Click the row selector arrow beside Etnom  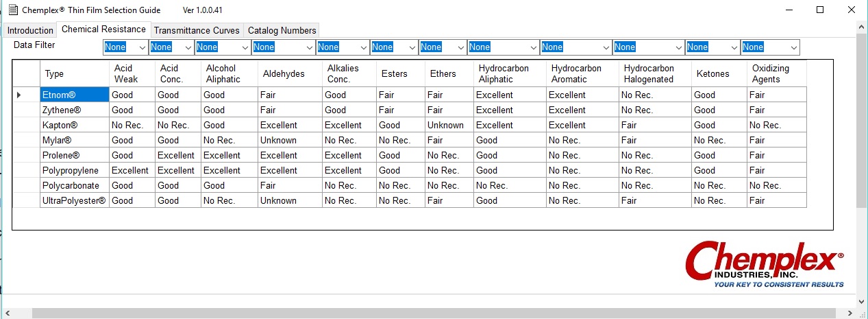(18, 95)
